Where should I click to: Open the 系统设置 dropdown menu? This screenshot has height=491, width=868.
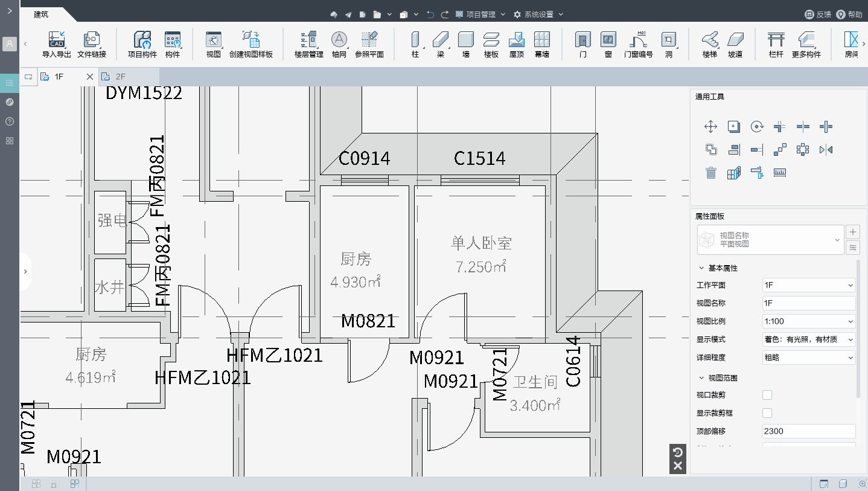(538, 14)
